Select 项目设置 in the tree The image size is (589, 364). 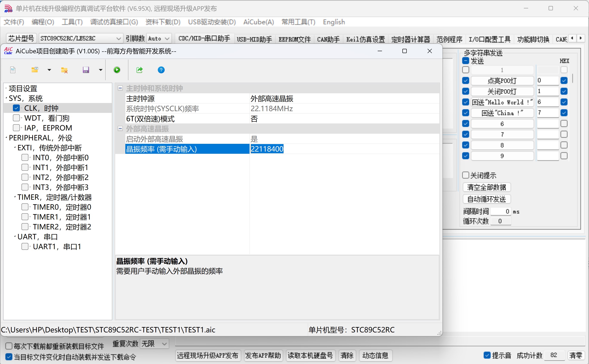pyautogui.click(x=23, y=88)
